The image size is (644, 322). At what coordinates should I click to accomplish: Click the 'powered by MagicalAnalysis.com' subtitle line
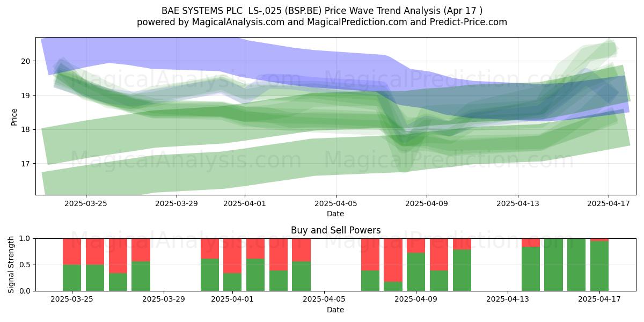click(322, 22)
